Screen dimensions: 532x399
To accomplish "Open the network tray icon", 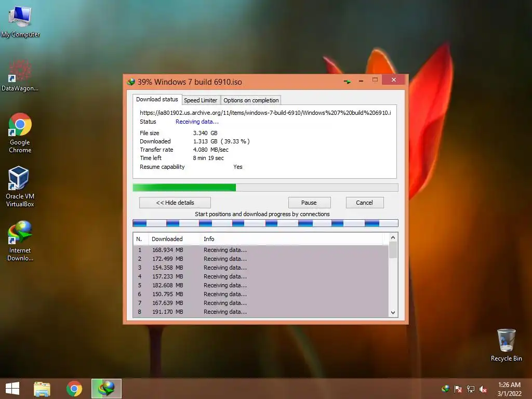I will pos(471,389).
